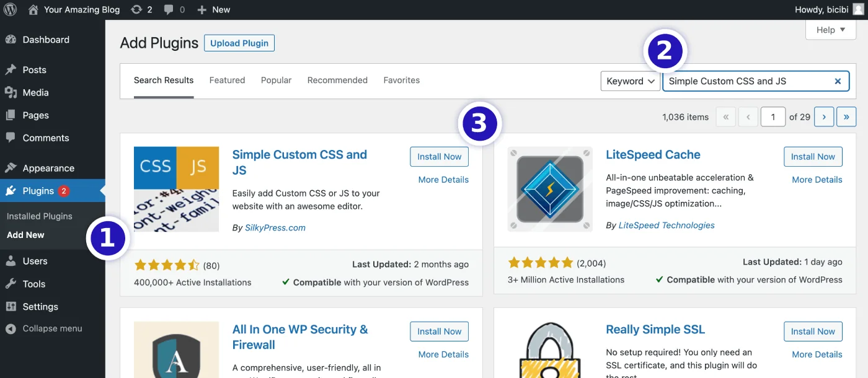Open the Installed Plugins submenu item

point(40,216)
